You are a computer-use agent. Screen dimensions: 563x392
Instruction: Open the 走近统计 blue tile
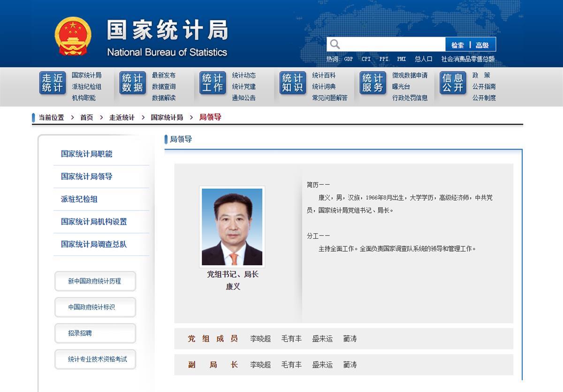point(52,83)
